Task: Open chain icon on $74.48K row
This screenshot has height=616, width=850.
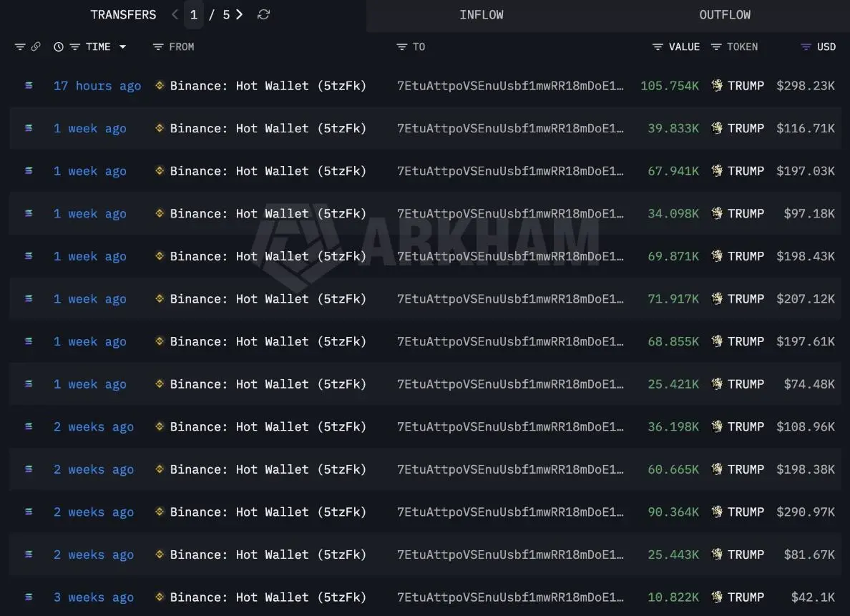Action: 29,384
